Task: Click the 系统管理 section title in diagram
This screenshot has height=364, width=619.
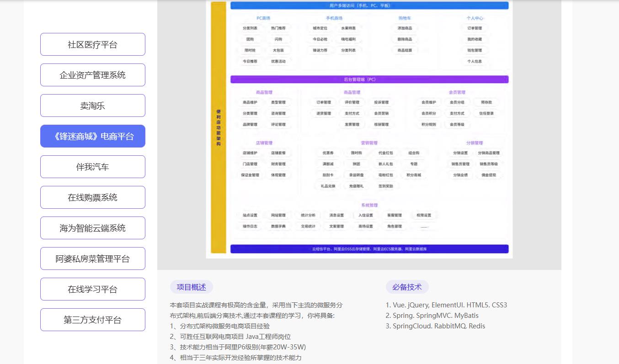Action: tap(369, 205)
